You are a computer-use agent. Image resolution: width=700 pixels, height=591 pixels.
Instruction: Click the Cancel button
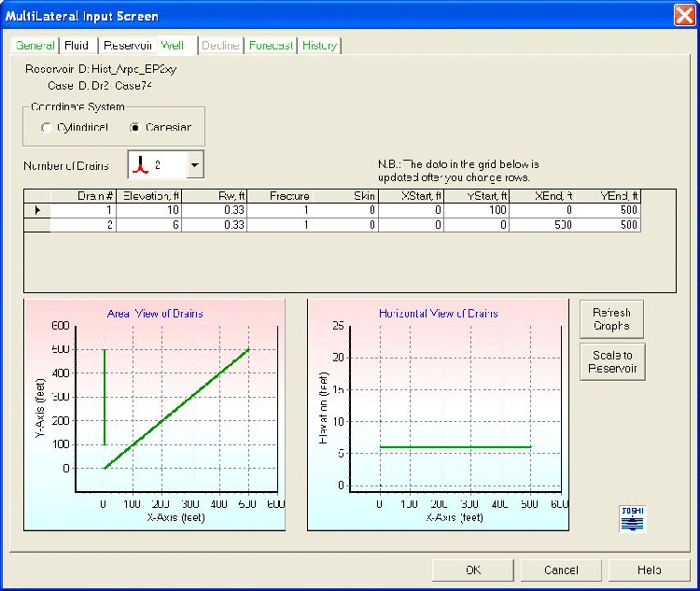point(561,570)
